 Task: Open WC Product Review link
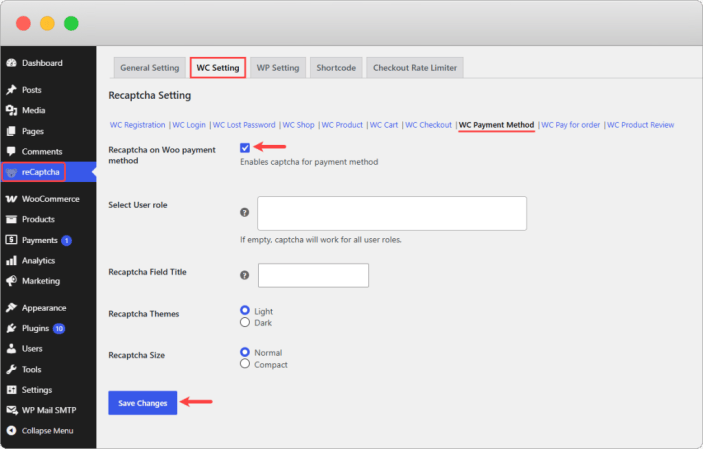pos(641,125)
